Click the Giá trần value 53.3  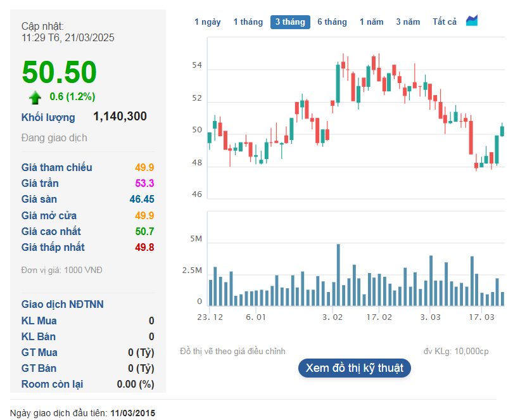(x=144, y=184)
